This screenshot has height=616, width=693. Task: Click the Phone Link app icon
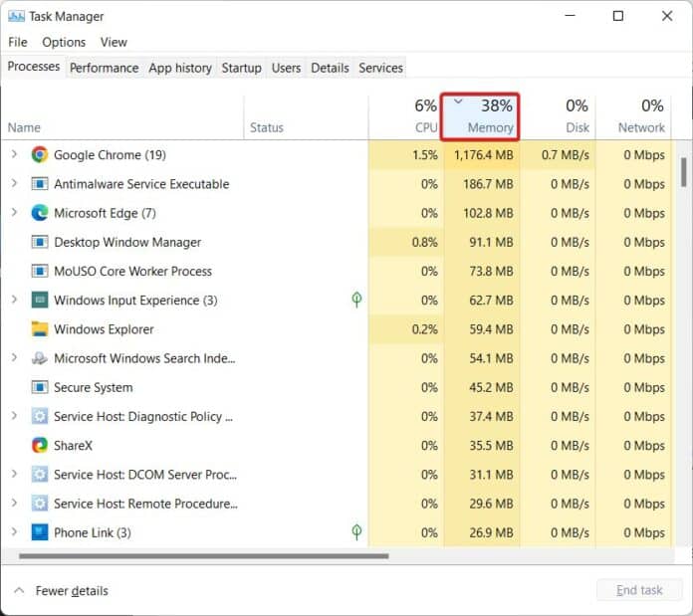[x=40, y=532]
